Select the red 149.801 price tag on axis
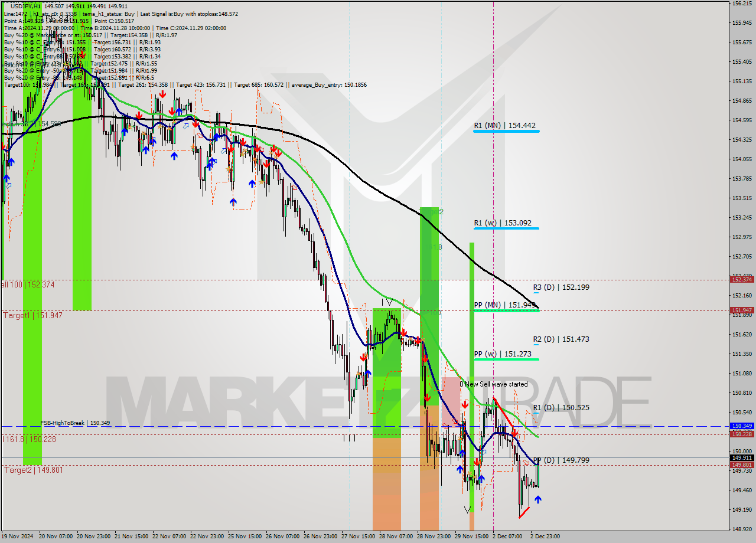This screenshot has width=756, height=543. tap(742, 465)
